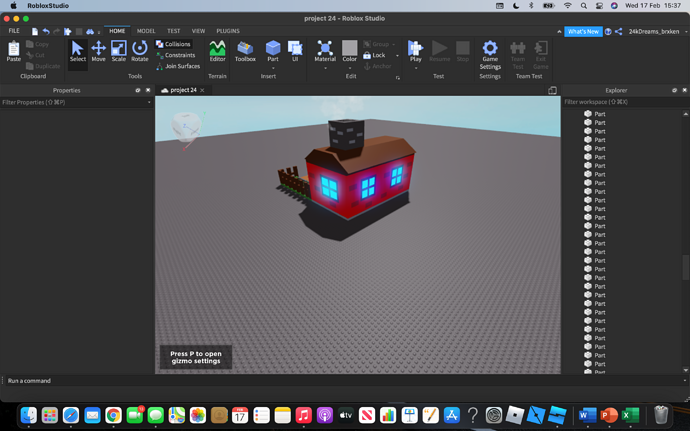This screenshot has width=690, height=431.
Task: Click the What's New button
Action: (583, 32)
